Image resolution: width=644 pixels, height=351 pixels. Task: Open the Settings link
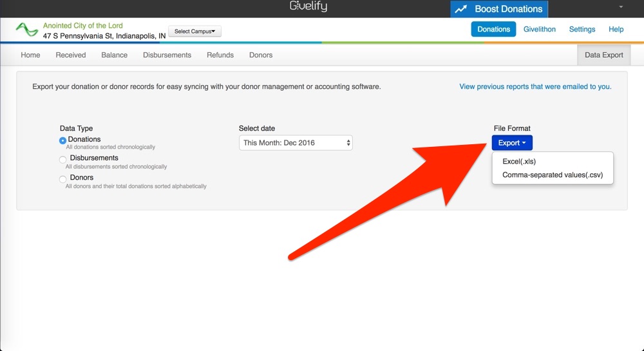pyautogui.click(x=582, y=29)
